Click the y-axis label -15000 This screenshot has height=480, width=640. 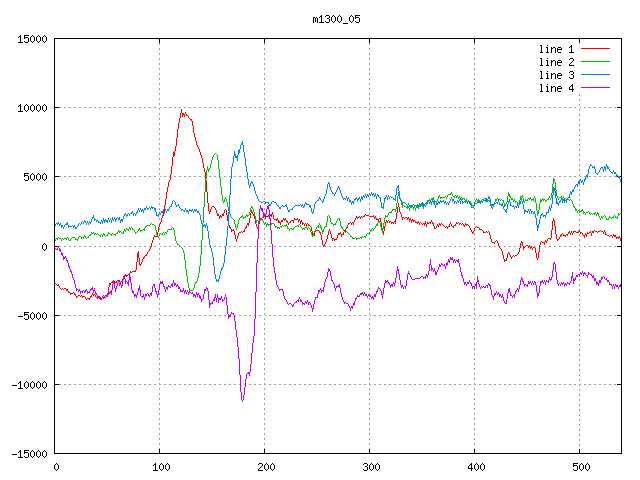point(28,454)
